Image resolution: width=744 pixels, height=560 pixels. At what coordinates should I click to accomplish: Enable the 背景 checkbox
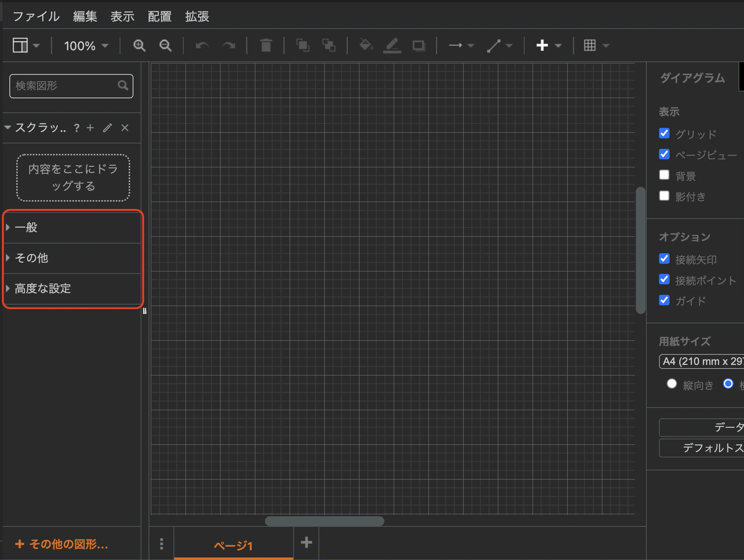(x=664, y=175)
